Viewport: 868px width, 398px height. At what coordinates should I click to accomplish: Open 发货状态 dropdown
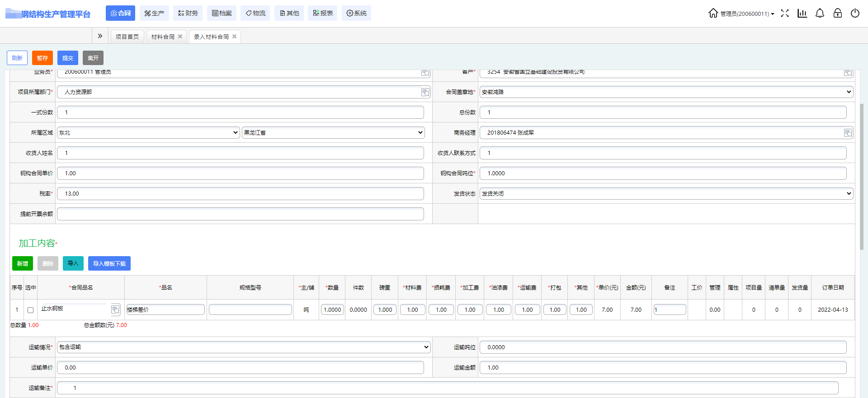click(x=666, y=193)
